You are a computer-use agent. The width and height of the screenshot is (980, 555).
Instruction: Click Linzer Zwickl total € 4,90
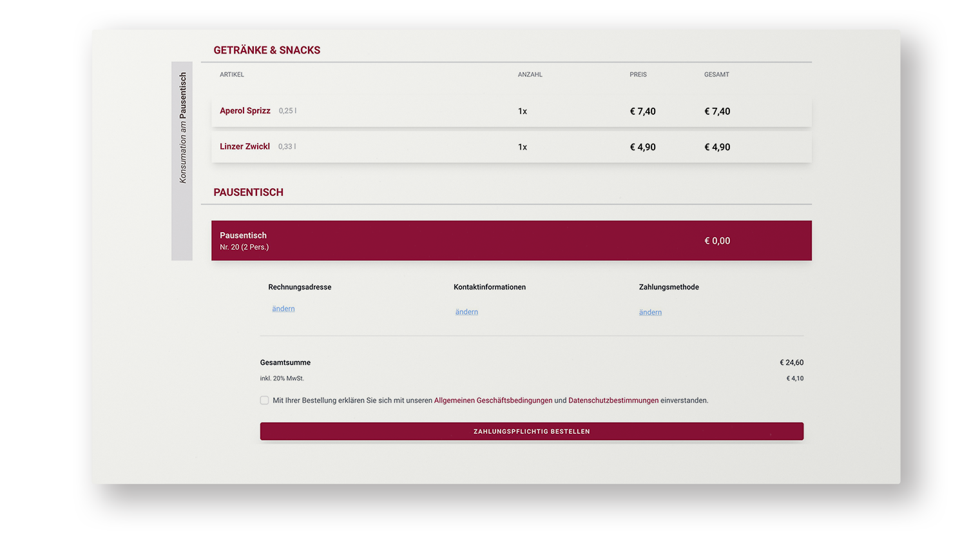pyautogui.click(x=717, y=147)
